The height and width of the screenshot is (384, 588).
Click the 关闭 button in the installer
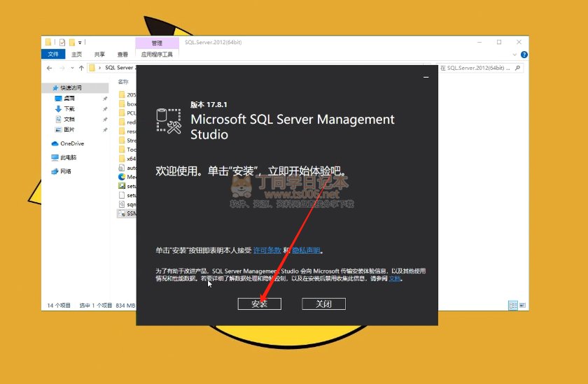(x=323, y=304)
